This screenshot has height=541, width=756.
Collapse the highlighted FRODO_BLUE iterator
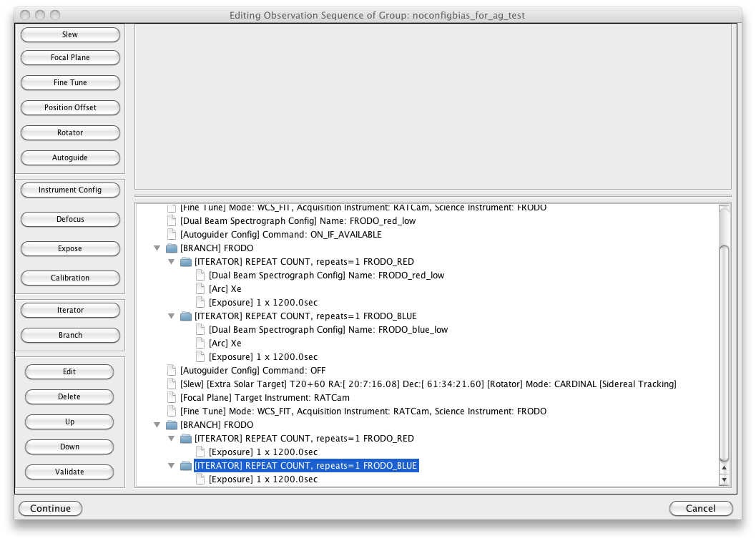point(171,466)
